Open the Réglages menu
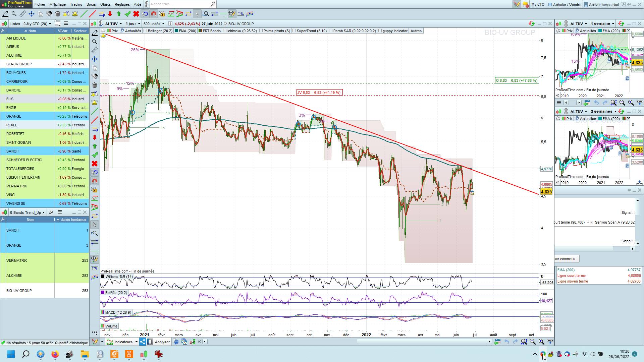Screen dimensions: 644x362 122,4
